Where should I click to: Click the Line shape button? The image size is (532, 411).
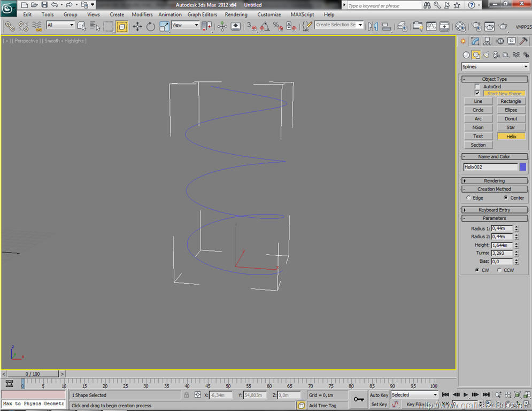[x=478, y=101]
